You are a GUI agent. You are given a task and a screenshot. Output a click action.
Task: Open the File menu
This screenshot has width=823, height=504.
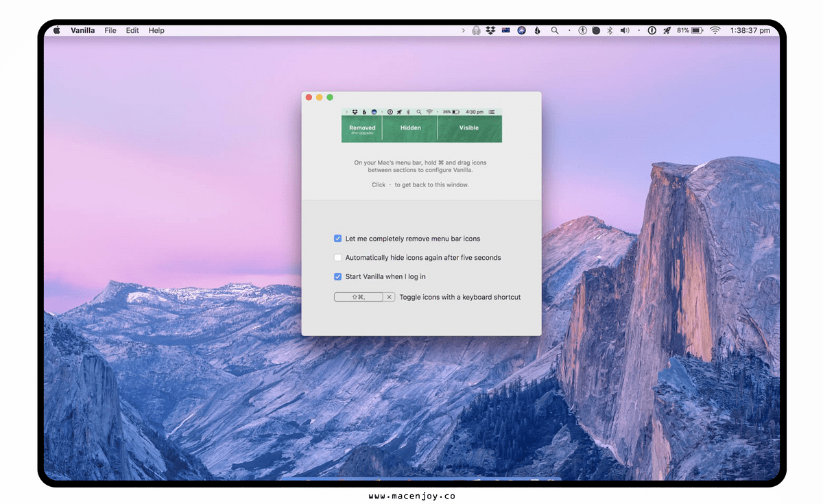point(110,31)
